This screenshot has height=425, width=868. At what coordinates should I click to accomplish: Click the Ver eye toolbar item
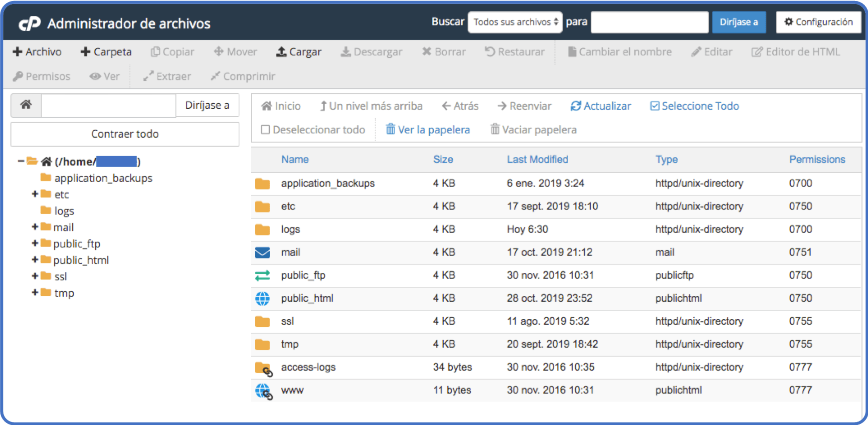pyautogui.click(x=105, y=76)
